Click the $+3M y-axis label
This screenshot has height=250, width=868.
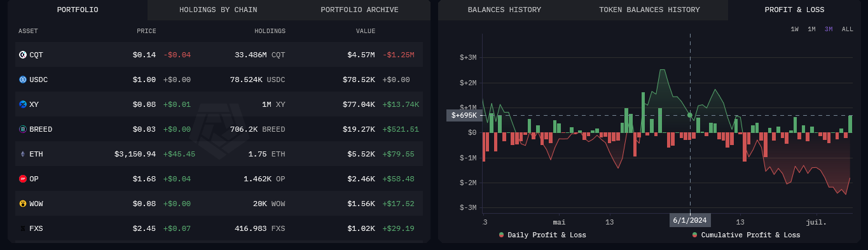coord(468,58)
